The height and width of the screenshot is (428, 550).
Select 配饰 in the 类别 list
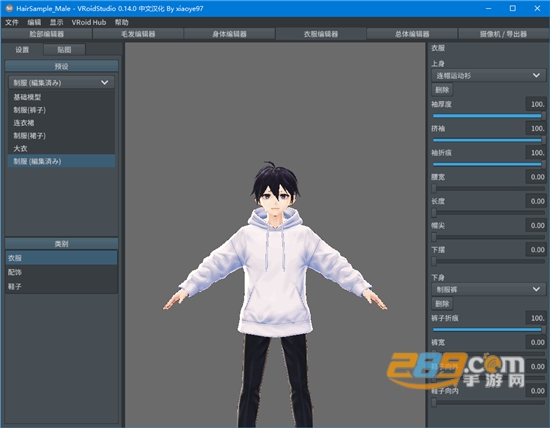point(61,272)
